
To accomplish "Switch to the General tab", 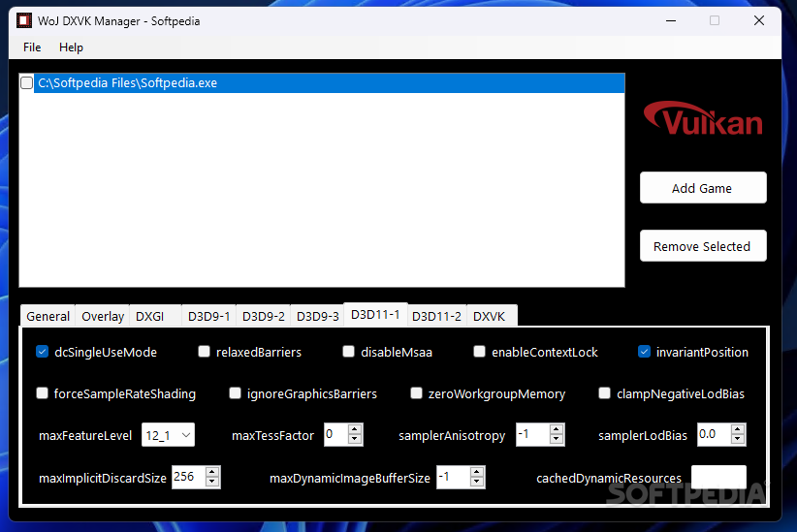I will point(48,316).
